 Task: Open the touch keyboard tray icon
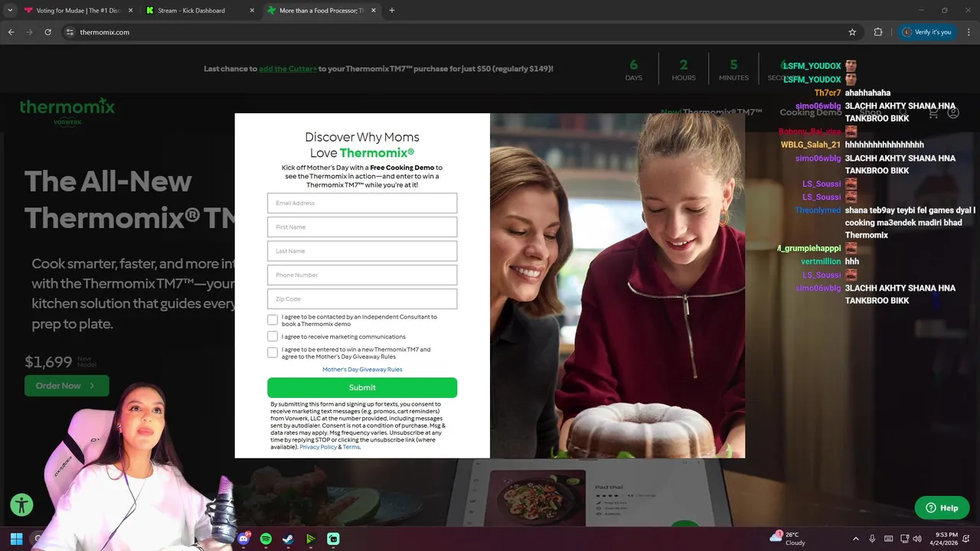889,539
